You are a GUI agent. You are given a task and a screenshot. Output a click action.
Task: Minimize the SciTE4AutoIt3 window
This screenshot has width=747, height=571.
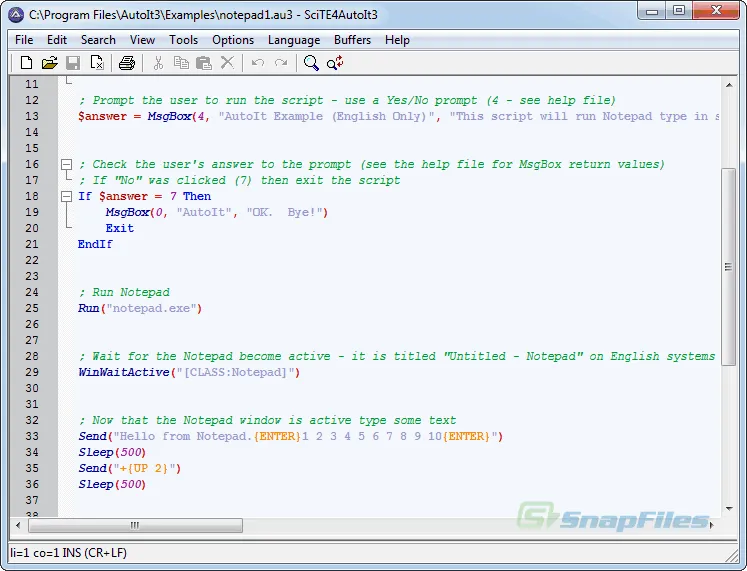[652, 11]
